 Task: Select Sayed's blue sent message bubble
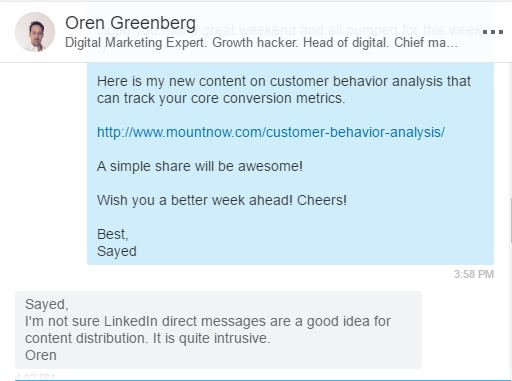pos(290,163)
